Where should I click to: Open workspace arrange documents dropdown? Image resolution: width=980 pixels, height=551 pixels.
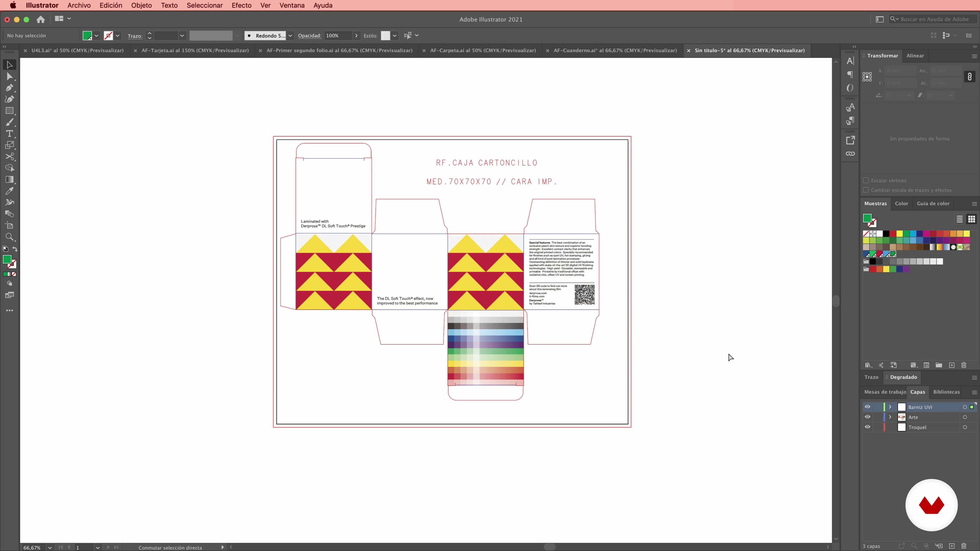63,18
